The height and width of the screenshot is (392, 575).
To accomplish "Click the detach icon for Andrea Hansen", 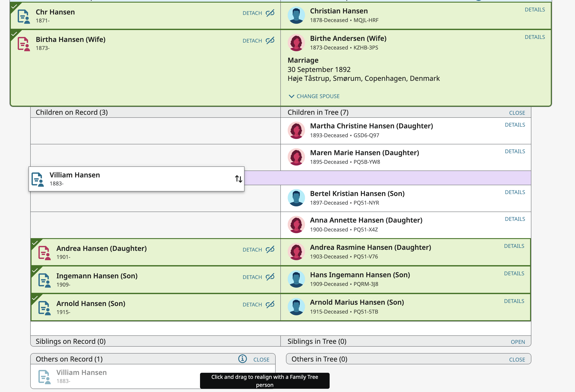I will click(x=270, y=249).
